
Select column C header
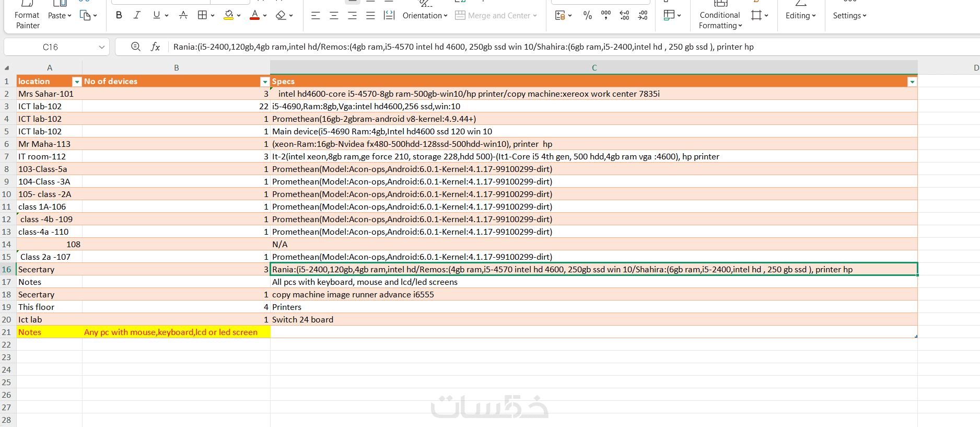point(594,68)
